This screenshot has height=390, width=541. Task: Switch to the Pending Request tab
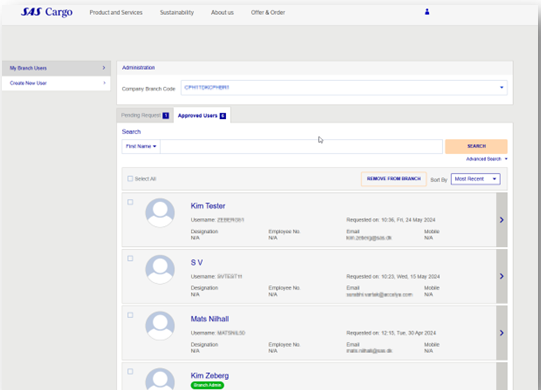pyautogui.click(x=145, y=115)
